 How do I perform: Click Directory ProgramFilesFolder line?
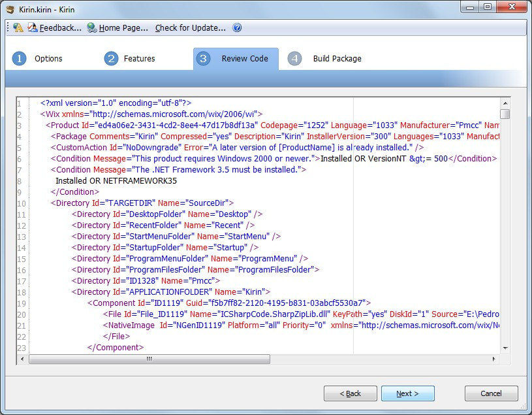(195, 270)
